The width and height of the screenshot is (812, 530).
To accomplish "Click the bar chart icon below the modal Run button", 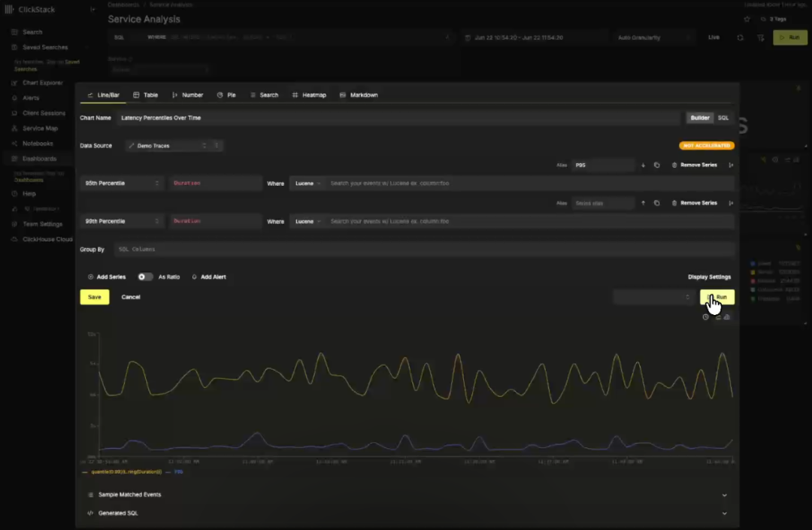I will (727, 316).
